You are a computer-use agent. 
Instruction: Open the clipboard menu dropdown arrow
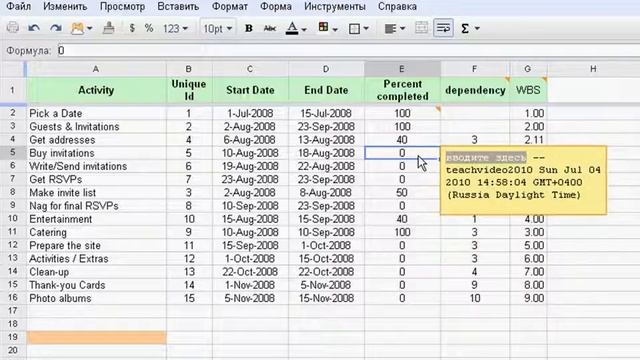coord(89,29)
